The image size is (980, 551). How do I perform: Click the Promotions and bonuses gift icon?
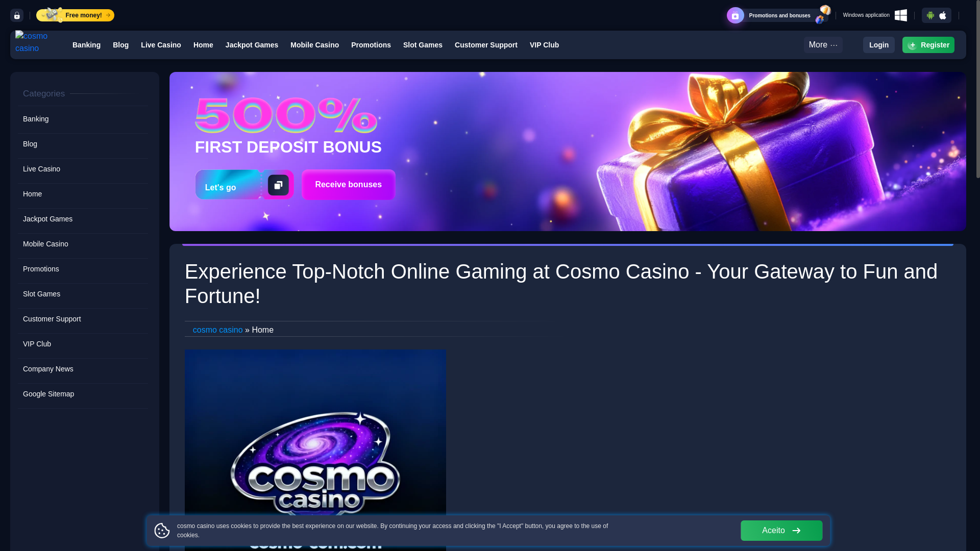point(736,15)
